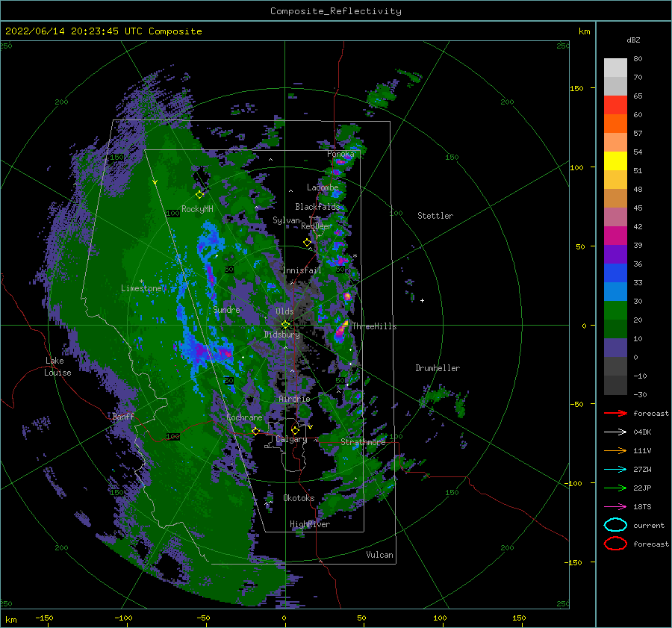Click the white plus marker east of ThreeHills
672x628 pixels.
pos(422,300)
